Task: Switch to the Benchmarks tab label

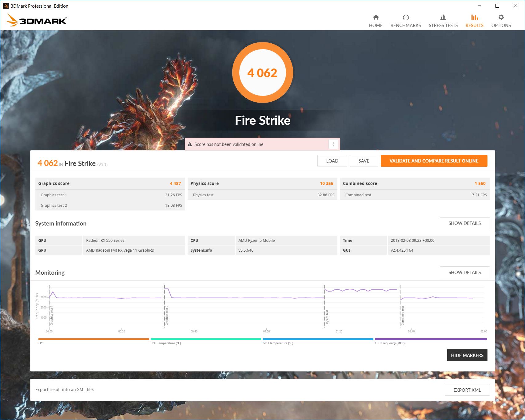Action: [x=405, y=26]
